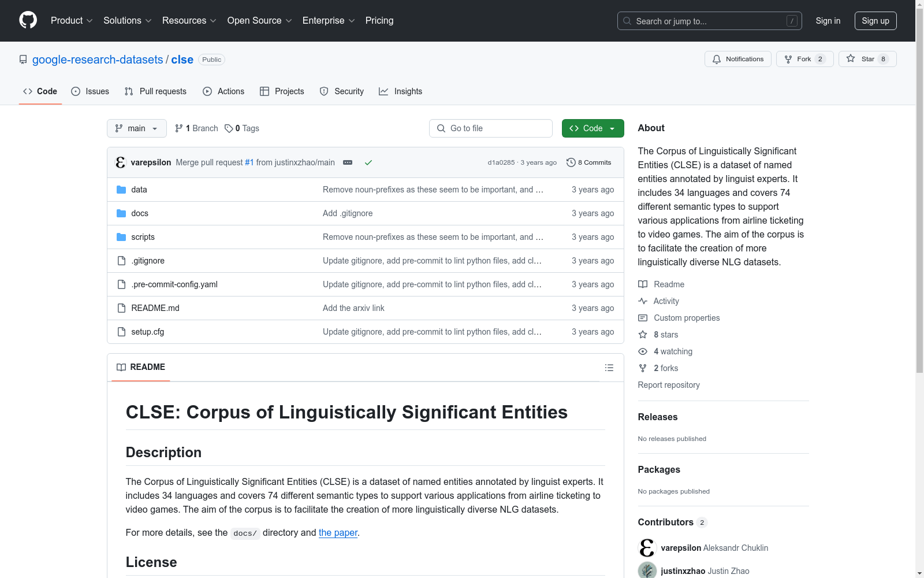Open the data folder
Screen dimensions: 924x578
pyautogui.click(x=139, y=190)
